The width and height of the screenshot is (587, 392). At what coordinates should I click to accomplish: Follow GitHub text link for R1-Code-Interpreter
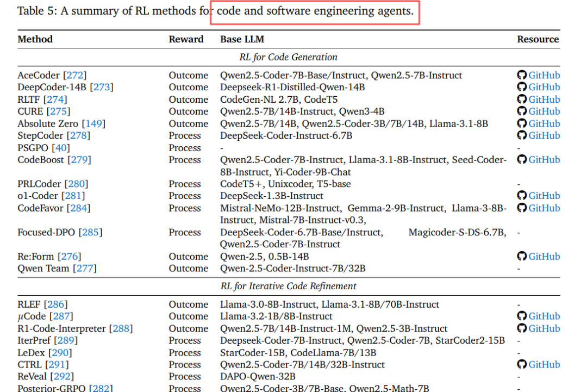click(x=544, y=329)
